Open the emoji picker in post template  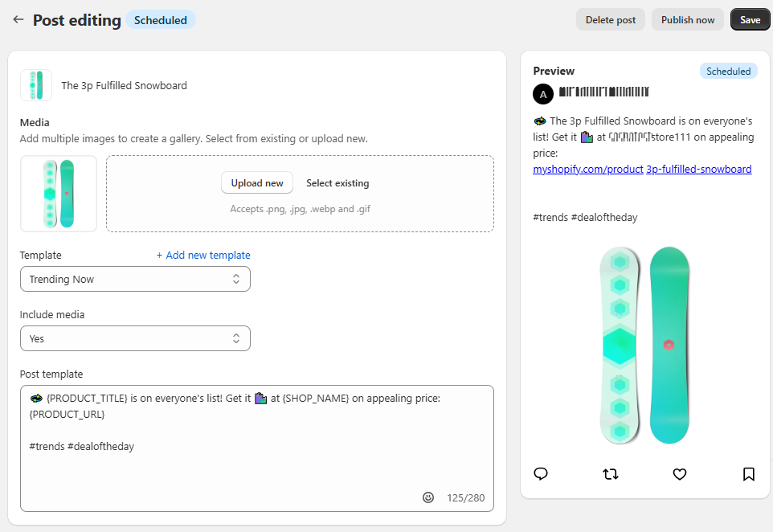pyautogui.click(x=428, y=497)
